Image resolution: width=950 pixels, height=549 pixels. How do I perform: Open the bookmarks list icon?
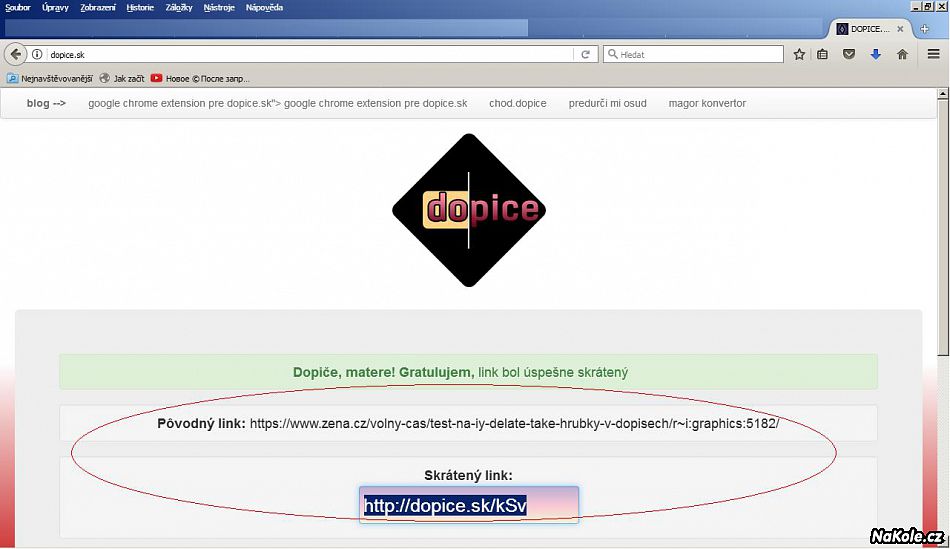[823, 55]
